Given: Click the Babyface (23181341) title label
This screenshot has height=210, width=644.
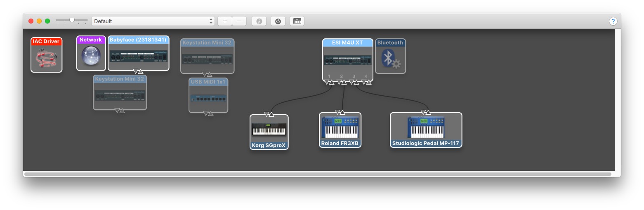Looking at the screenshot, I should pos(138,40).
